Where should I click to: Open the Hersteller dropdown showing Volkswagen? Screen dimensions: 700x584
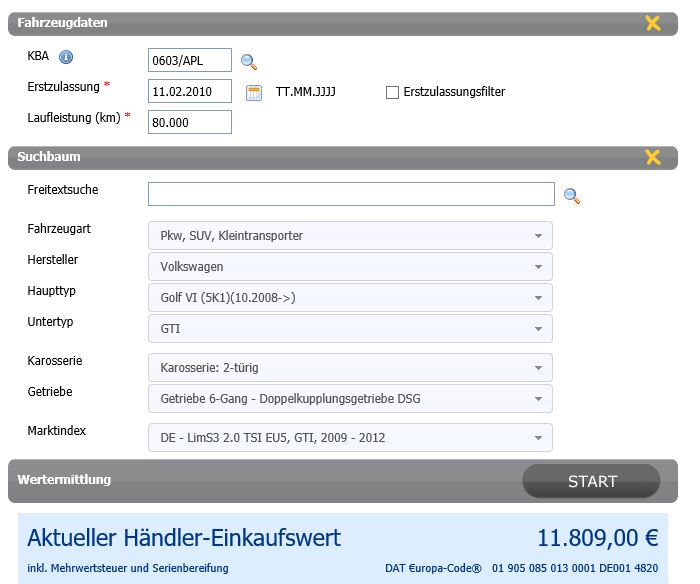point(350,267)
